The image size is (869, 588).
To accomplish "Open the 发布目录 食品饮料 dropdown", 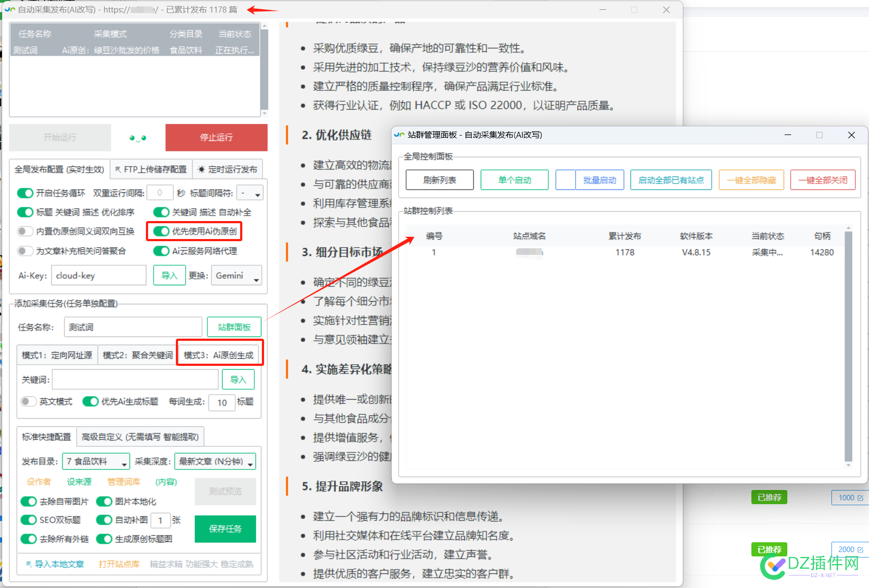I will click(96, 461).
